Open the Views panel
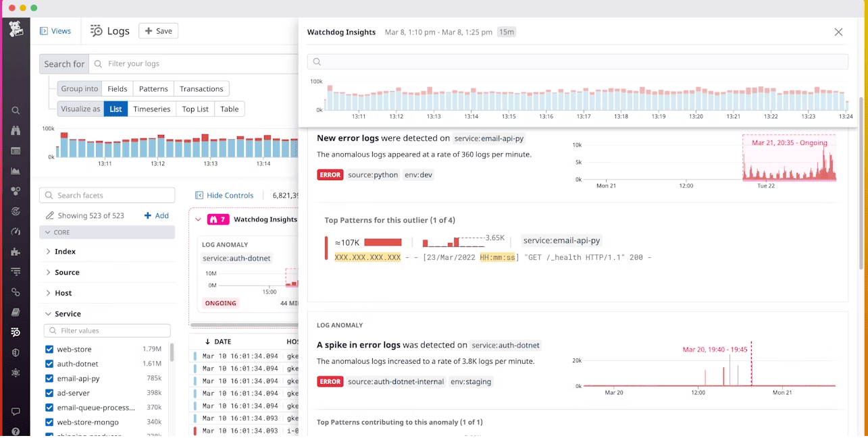Screen dimensions: 868x438 coord(55,31)
